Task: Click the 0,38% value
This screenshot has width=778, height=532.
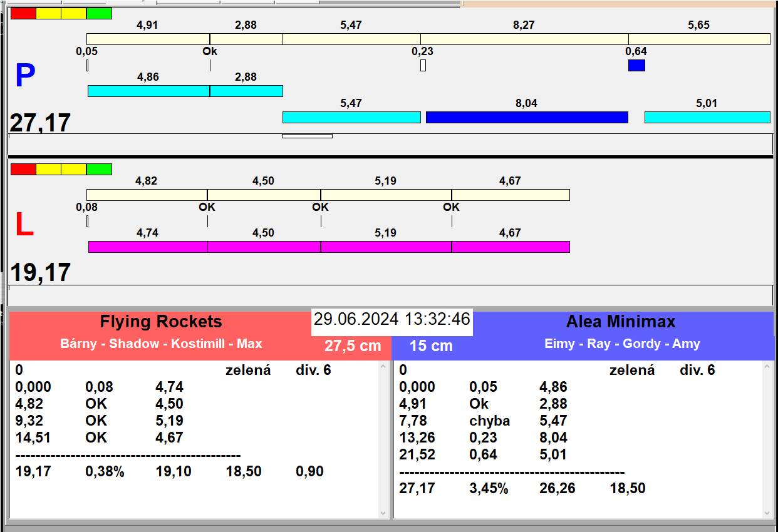Action: coord(105,471)
